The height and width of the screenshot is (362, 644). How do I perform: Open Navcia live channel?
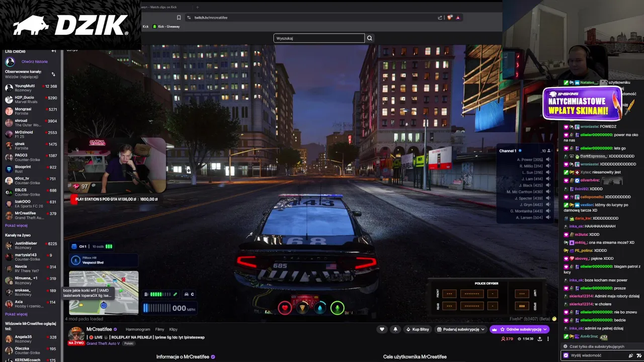pyautogui.click(x=31, y=268)
